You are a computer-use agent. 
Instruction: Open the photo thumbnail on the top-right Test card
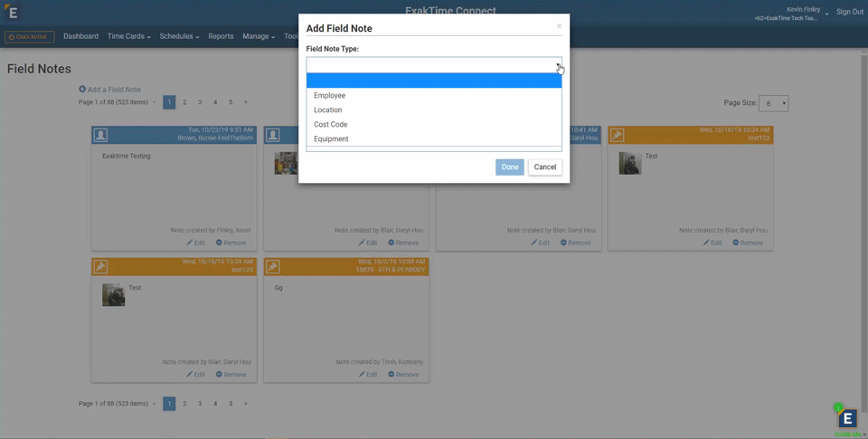coord(630,163)
